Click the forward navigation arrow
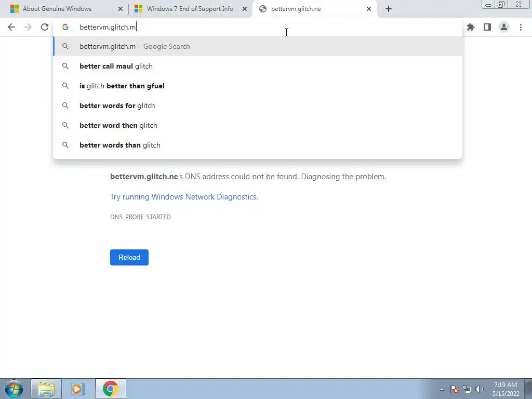The image size is (532, 399). 28,27
